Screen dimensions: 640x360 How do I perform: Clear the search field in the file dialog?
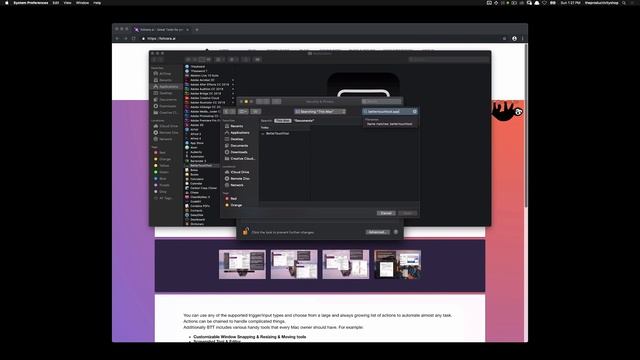(415, 111)
